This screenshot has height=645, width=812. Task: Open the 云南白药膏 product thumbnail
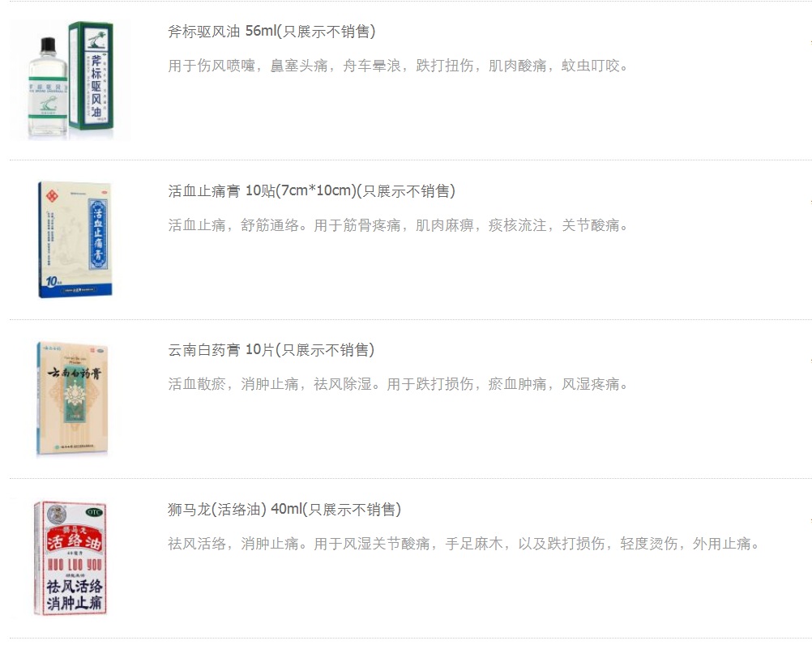(x=72, y=399)
